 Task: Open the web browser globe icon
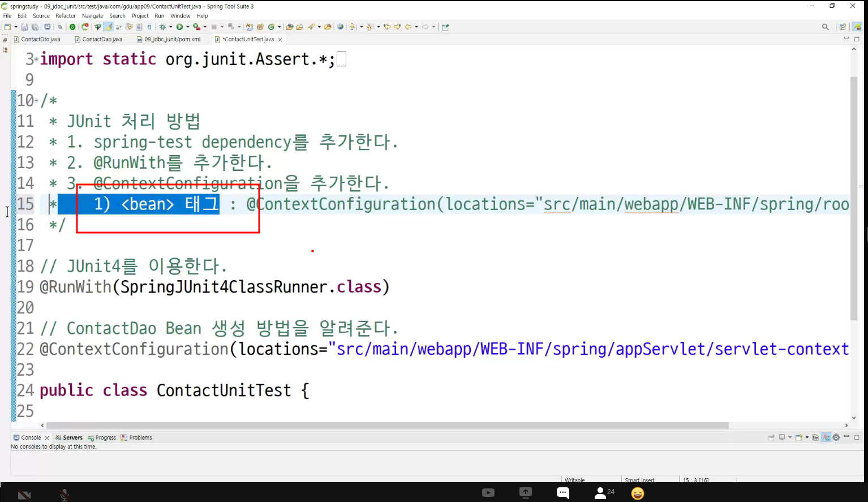[x=340, y=27]
